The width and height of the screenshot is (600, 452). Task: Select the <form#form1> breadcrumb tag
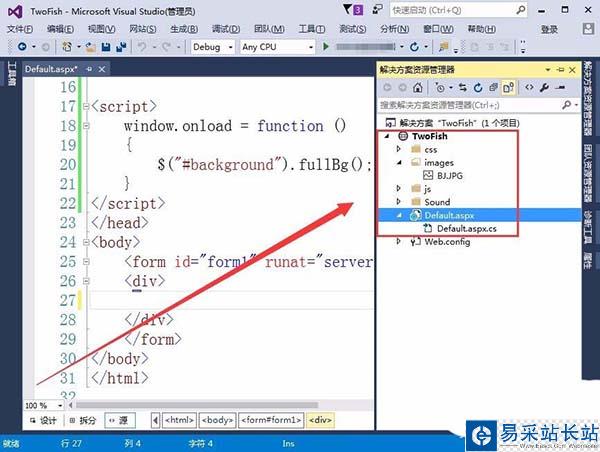pyautogui.click(x=271, y=420)
